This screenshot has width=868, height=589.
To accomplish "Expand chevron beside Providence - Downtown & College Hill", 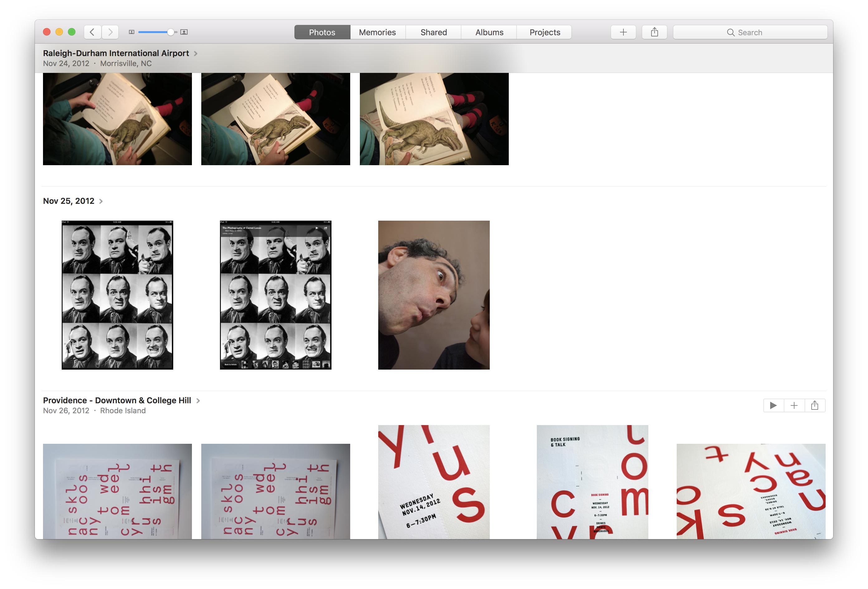I will 198,401.
